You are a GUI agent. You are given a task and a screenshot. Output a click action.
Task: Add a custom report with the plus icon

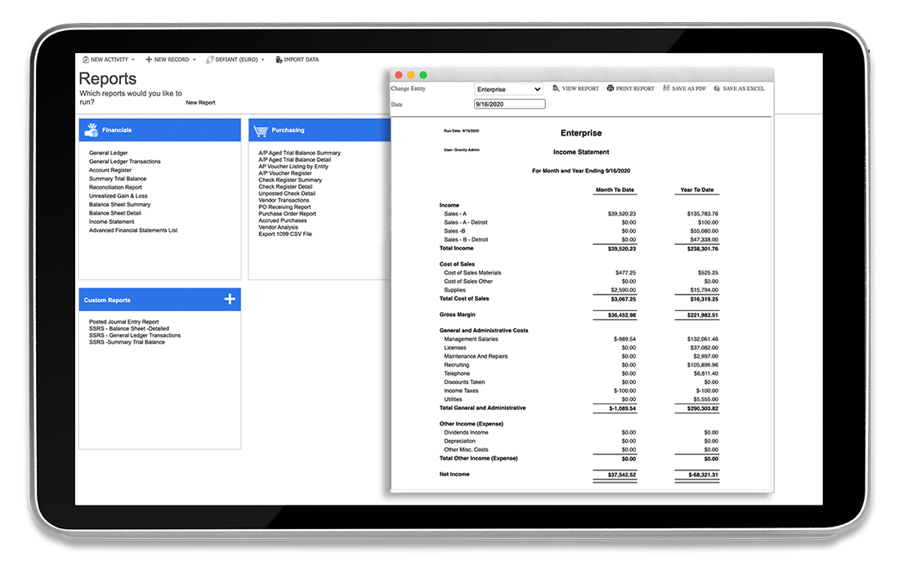(230, 299)
